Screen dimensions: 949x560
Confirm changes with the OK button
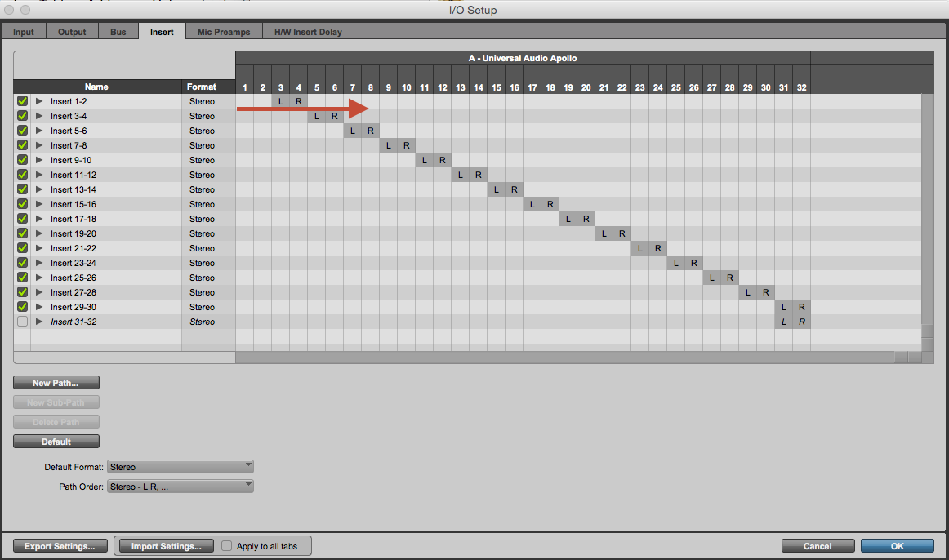897,545
